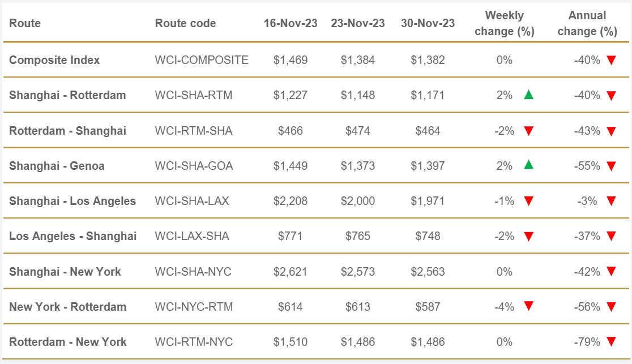Select the 30-Nov-23 column header
This screenshot has width=632, height=364.
click(428, 24)
